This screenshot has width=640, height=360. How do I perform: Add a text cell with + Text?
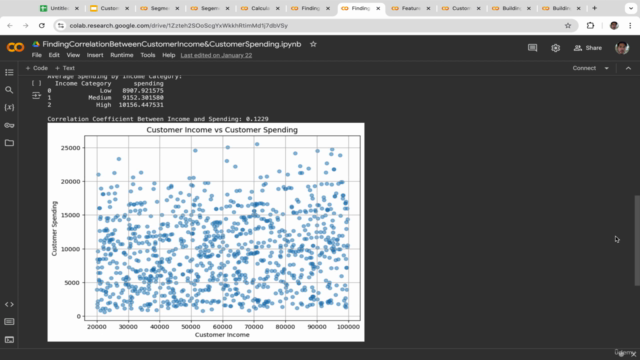65,68
